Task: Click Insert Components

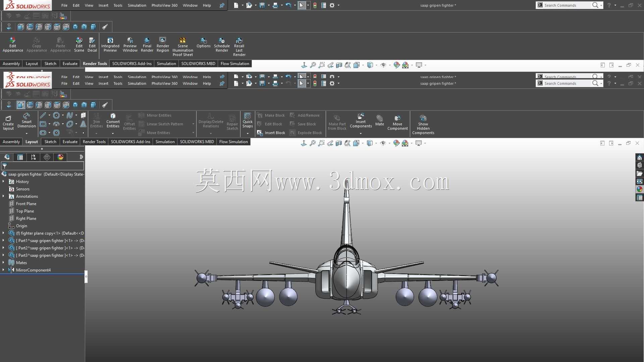Action: [361, 121]
